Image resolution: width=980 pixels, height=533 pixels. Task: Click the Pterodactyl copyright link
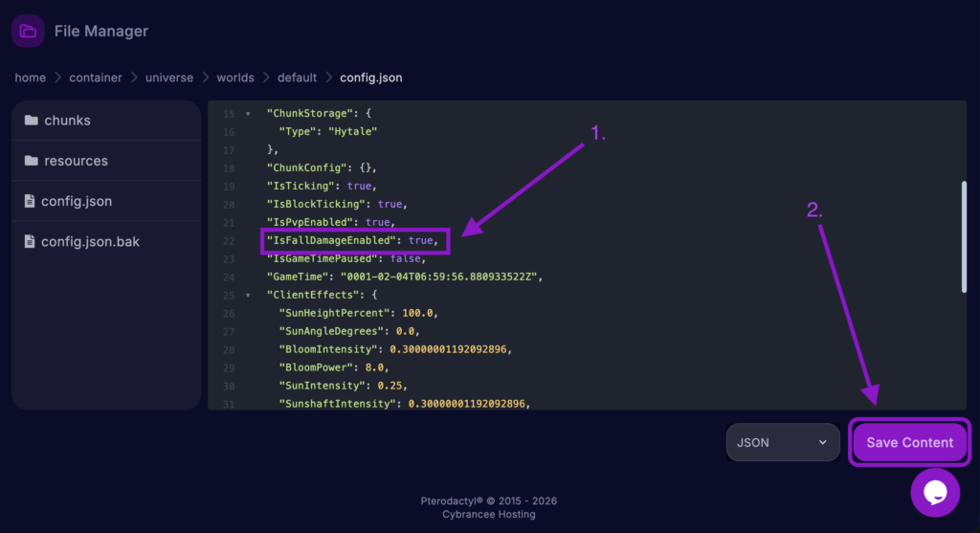point(489,500)
